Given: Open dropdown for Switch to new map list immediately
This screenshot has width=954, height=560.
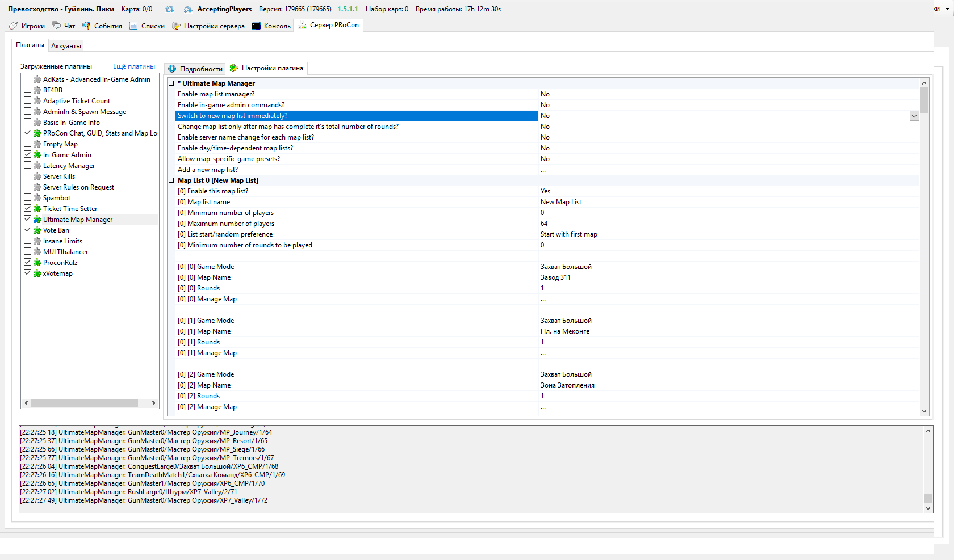Looking at the screenshot, I should tap(914, 116).
